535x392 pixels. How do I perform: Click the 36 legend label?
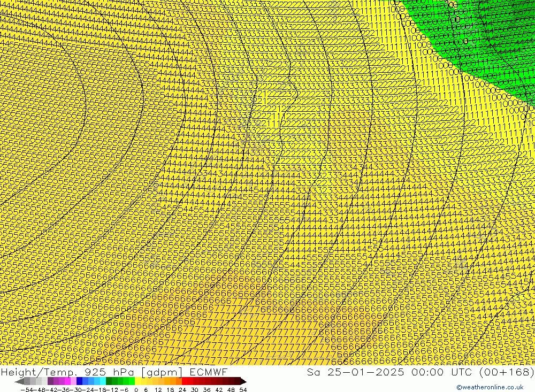click(207, 390)
